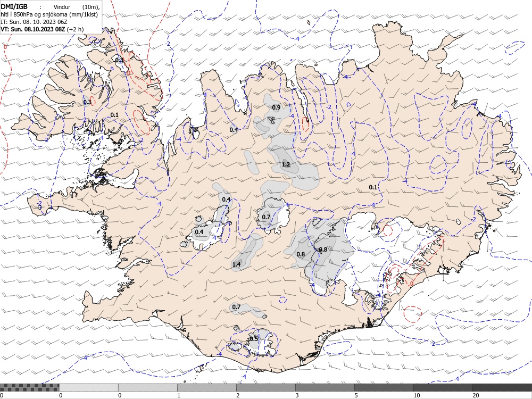Click the 1.2 snowfall value on the map
This screenshot has width=532, height=399.
pyautogui.click(x=286, y=164)
